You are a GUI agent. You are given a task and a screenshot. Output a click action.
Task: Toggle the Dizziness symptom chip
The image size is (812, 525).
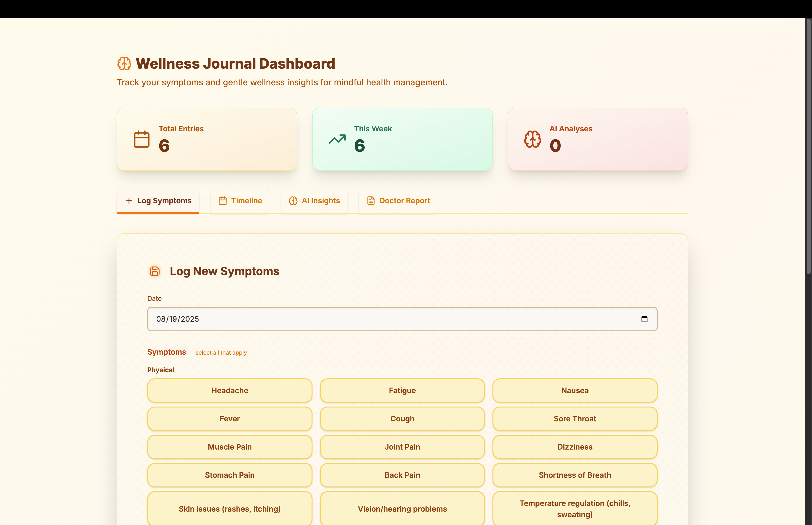574,447
